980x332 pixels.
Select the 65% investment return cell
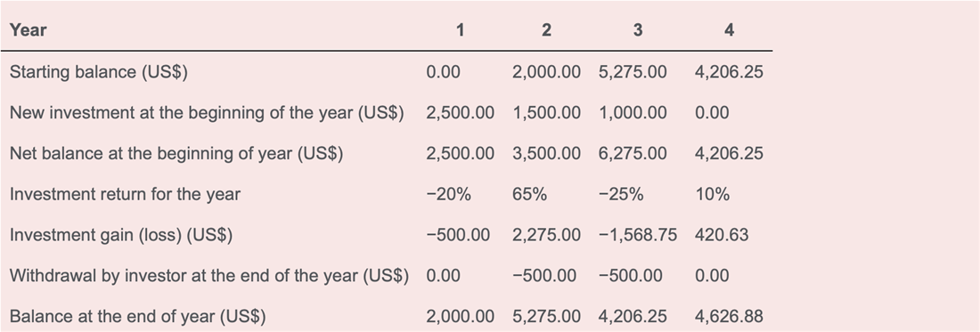[529, 194]
